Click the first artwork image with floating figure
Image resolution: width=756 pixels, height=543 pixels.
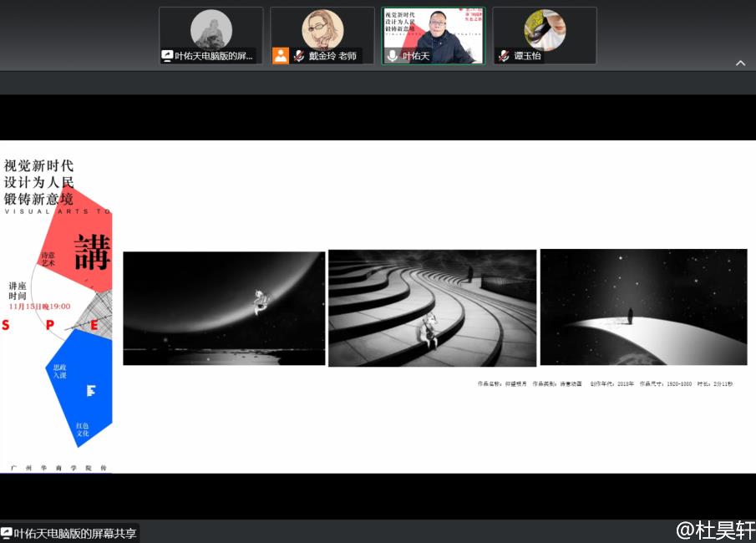(x=224, y=308)
